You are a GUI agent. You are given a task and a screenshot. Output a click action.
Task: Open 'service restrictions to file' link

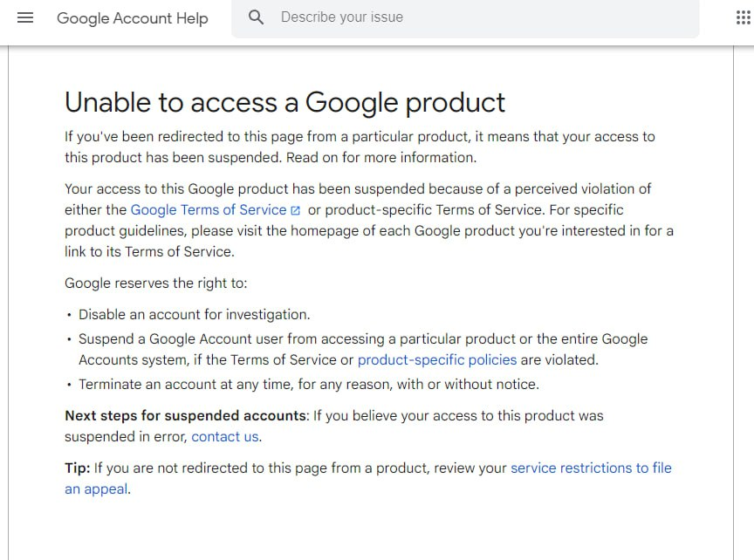point(591,468)
